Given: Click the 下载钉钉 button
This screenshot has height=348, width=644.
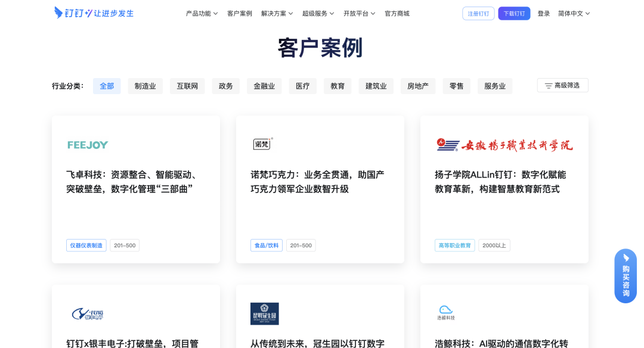Looking at the screenshot, I should coord(514,14).
